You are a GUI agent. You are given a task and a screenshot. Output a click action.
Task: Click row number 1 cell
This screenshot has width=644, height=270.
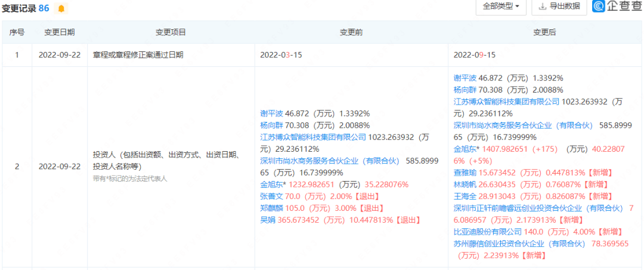point(17,55)
